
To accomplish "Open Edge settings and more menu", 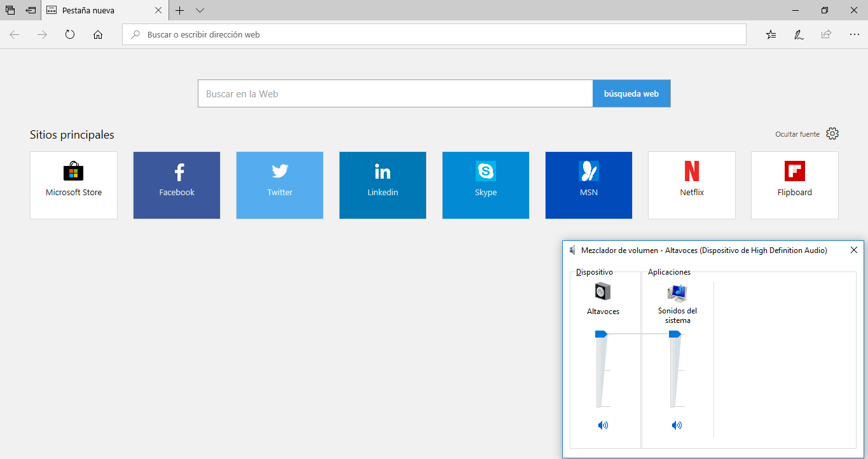I will click(854, 34).
